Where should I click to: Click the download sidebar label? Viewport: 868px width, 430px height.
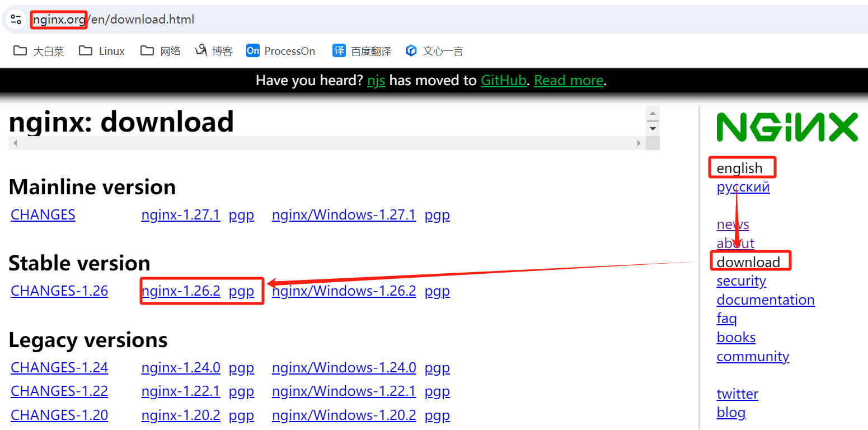point(748,262)
